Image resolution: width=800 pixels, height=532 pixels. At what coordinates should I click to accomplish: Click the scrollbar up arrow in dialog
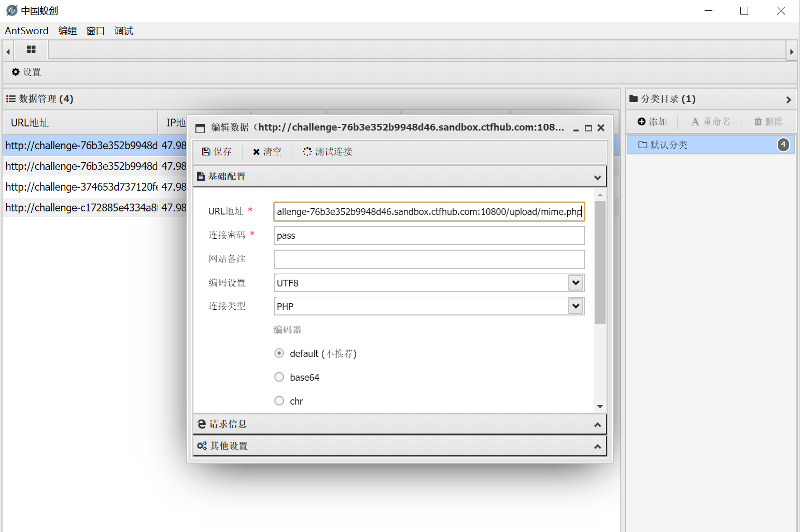point(600,195)
